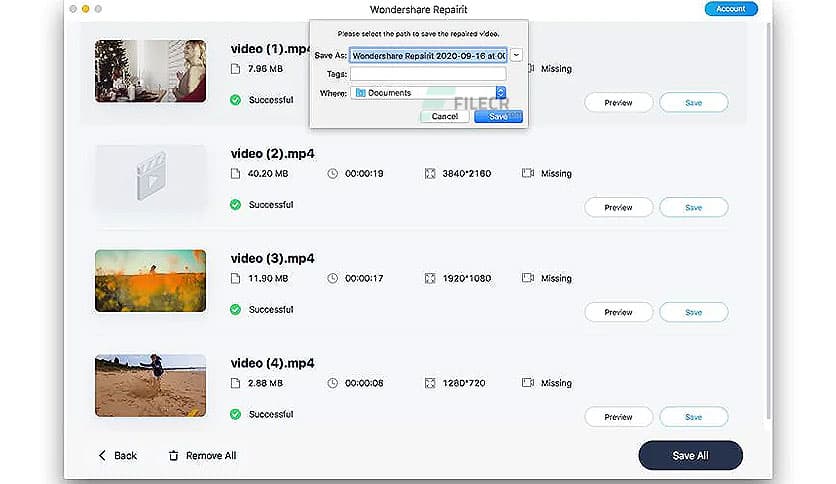Click the 00:00:08 duration value

[364, 383]
